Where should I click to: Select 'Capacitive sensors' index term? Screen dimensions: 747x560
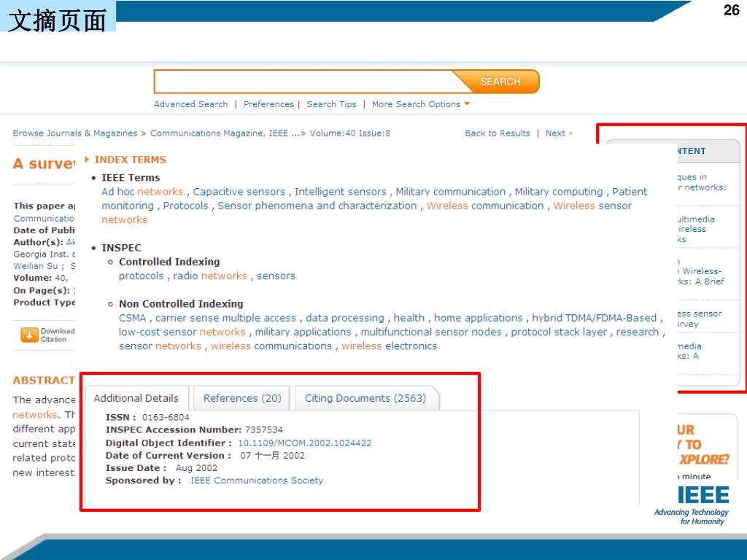pos(239,192)
